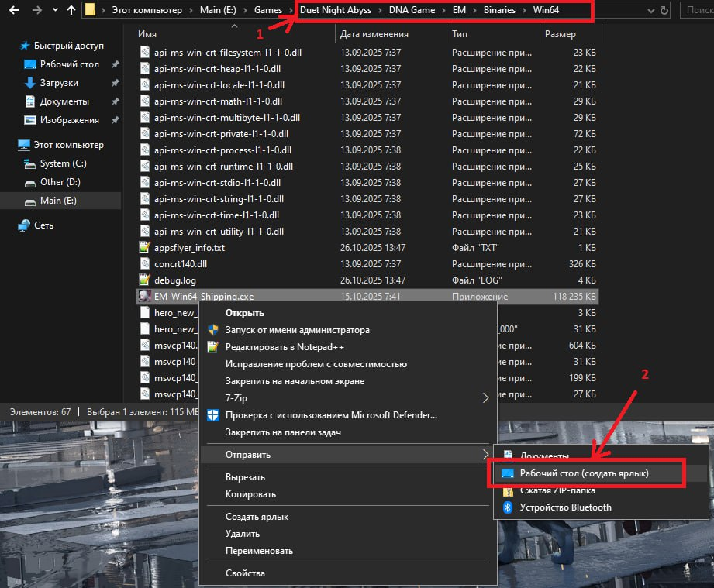Select file api-ms-win-crt-math-l1-1-0.dll
The height and width of the screenshot is (588, 714).
(218, 101)
